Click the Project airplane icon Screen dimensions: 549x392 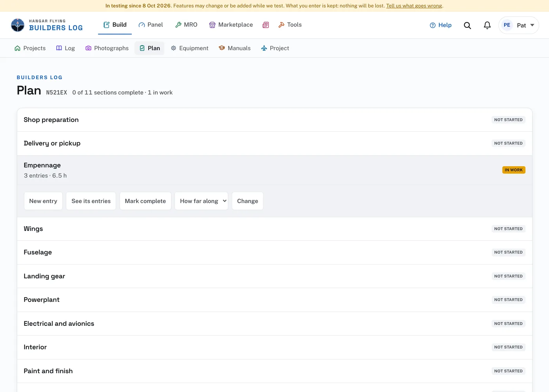(264, 48)
